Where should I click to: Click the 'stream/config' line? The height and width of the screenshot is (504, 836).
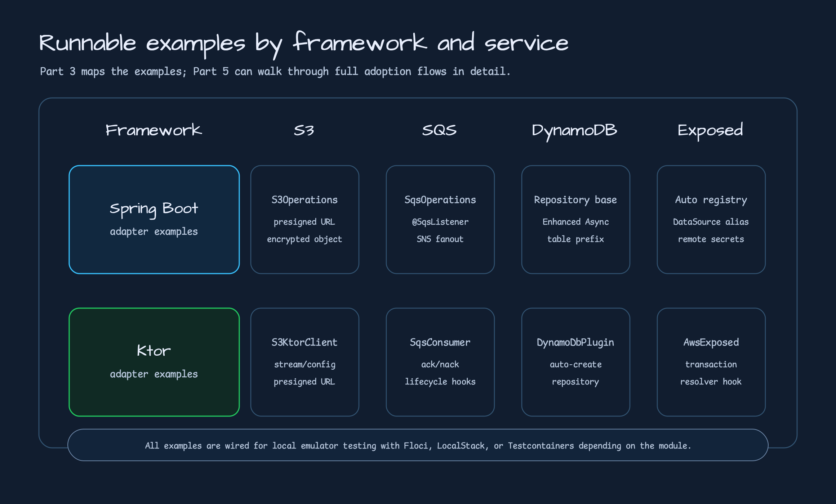tap(304, 364)
